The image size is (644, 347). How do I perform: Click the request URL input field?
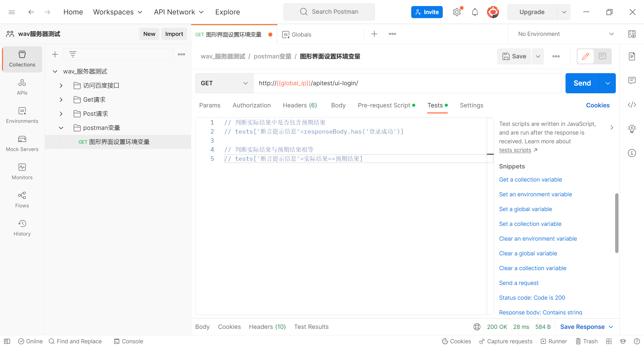(x=407, y=83)
